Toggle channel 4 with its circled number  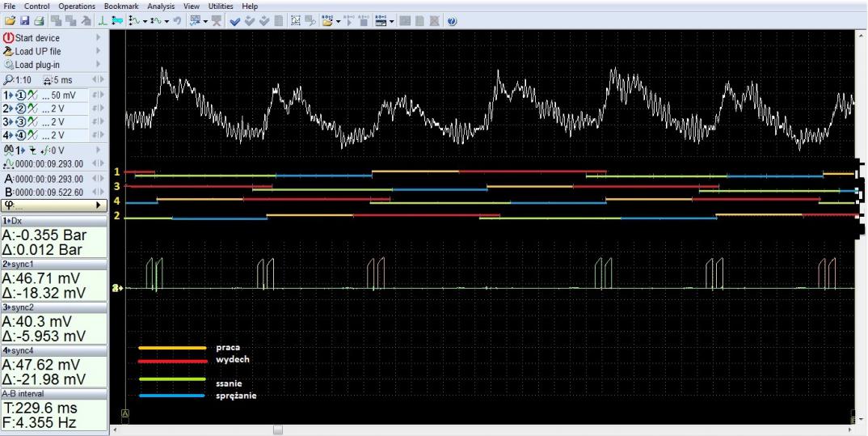pyautogui.click(x=21, y=136)
